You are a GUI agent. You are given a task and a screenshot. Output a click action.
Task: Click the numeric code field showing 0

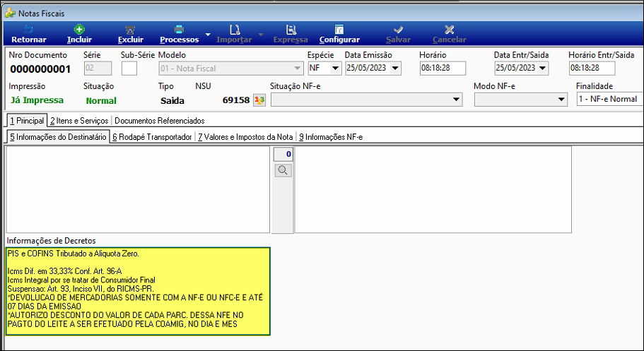pyautogui.click(x=283, y=155)
